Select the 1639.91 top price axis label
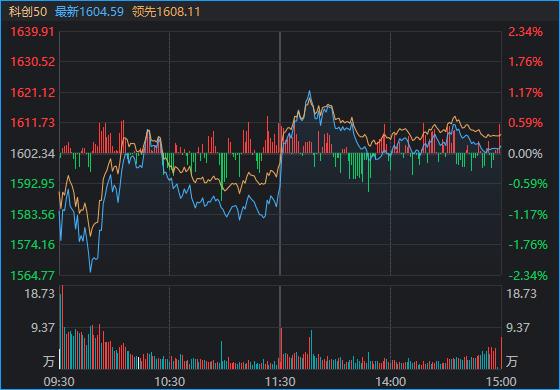The width and height of the screenshot is (560, 390). click(33, 32)
